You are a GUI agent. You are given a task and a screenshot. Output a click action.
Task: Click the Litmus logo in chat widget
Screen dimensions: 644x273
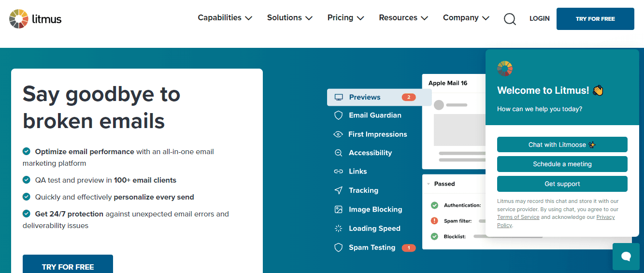[x=505, y=69]
